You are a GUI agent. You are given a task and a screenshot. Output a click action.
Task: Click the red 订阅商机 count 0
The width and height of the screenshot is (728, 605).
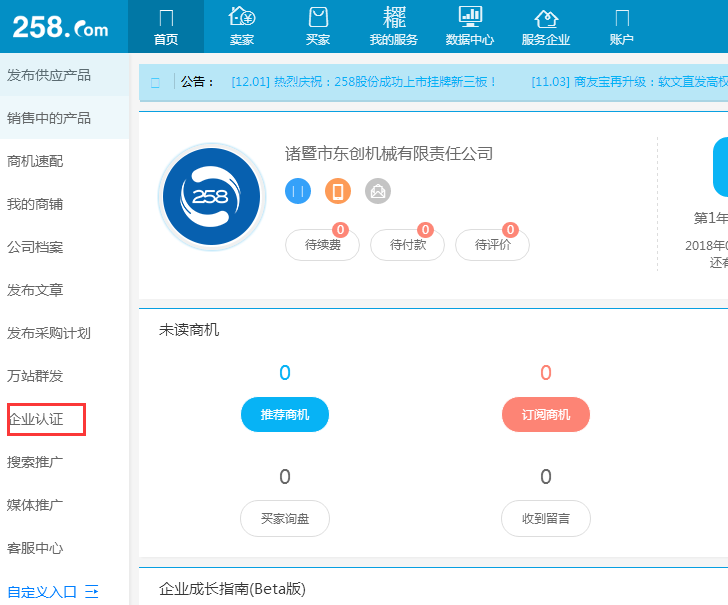(546, 373)
